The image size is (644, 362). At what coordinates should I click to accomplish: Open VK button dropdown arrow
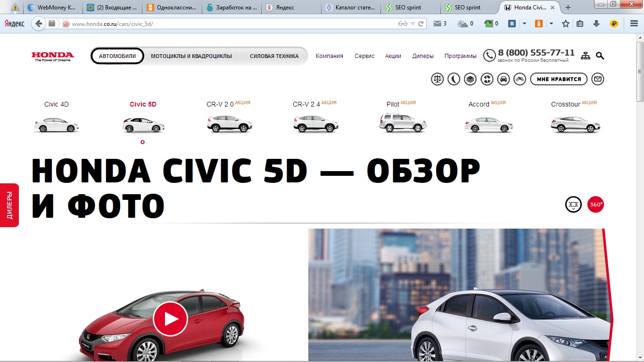coord(524,24)
